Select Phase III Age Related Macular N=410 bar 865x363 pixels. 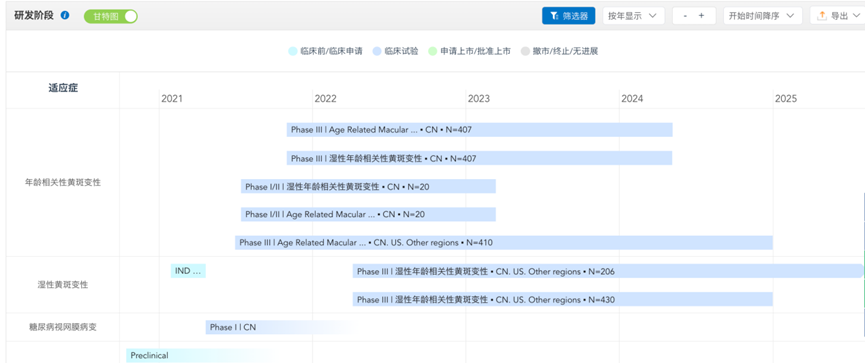[x=504, y=242]
